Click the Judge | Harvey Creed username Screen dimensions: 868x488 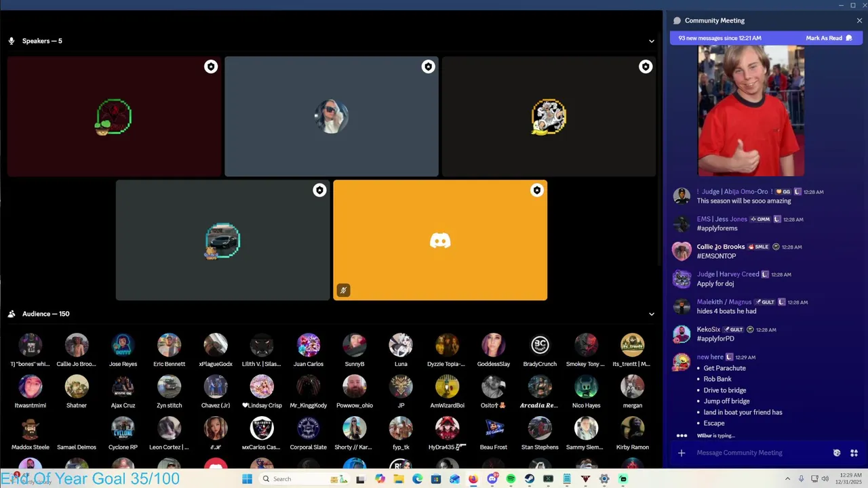coord(728,274)
